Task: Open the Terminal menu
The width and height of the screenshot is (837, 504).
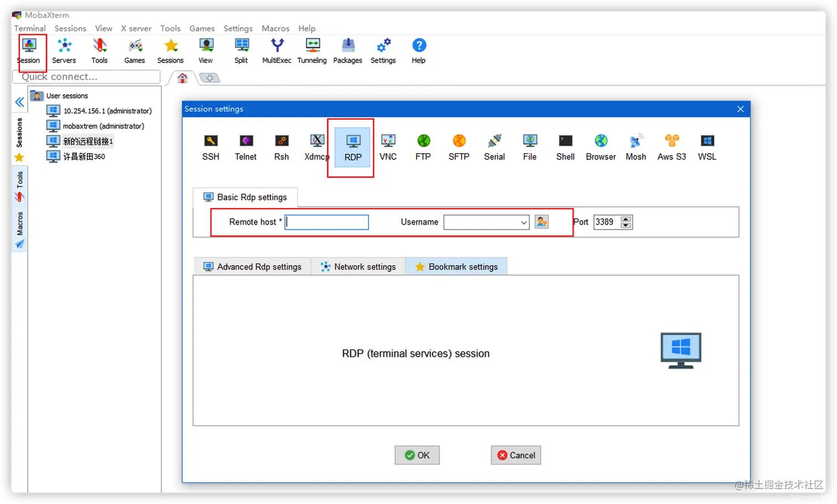Action: pyautogui.click(x=30, y=28)
